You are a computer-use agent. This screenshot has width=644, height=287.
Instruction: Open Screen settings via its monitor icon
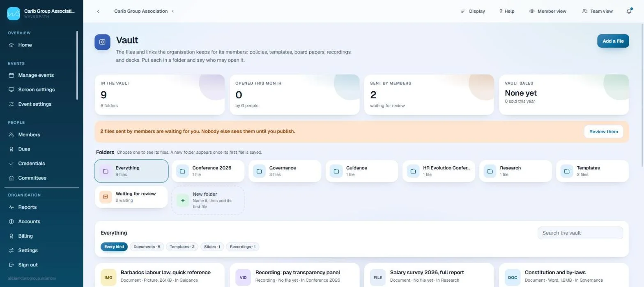[11, 90]
